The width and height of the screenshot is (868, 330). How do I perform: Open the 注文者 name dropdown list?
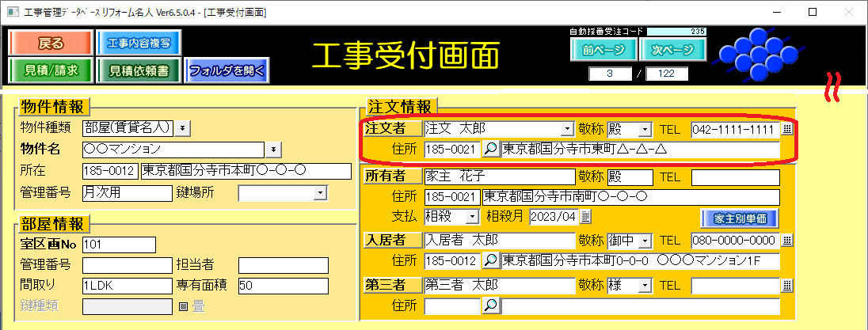pos(567,129)
